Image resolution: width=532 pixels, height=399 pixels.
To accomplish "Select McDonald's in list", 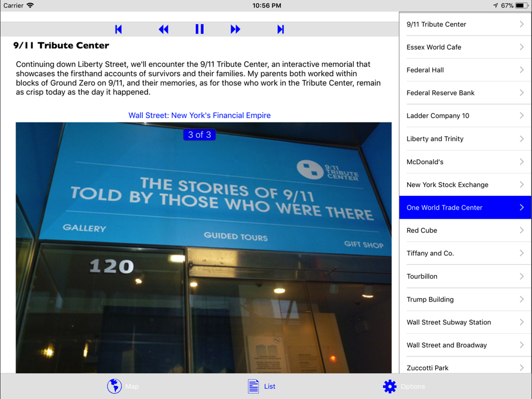I will [x=465, y=162].
